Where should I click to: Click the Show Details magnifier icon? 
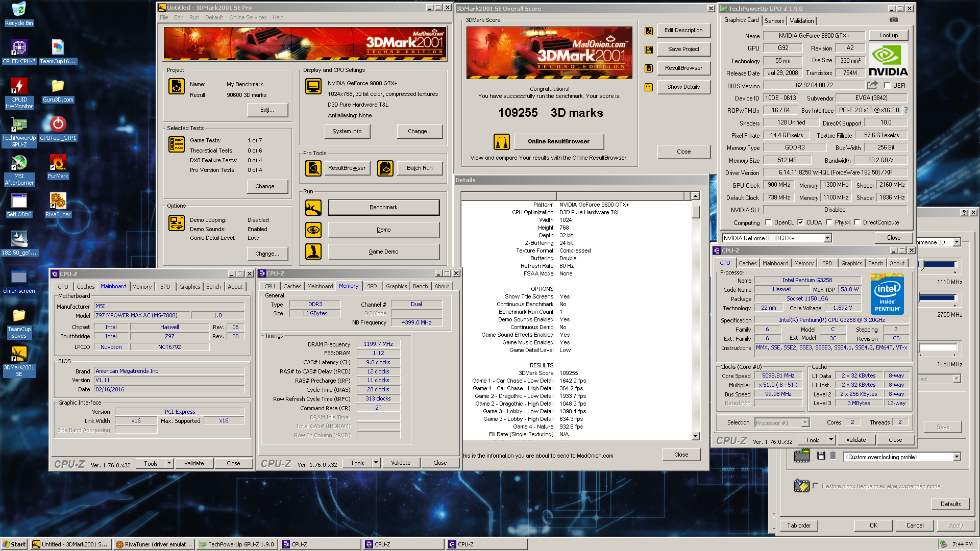pos(649,87)
